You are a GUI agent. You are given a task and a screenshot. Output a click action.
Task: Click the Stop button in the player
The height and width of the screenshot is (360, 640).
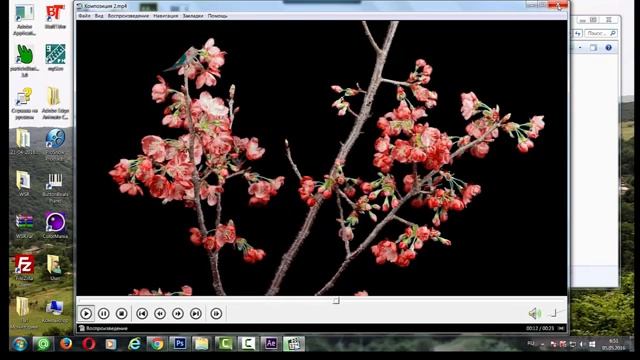(121, 313)
